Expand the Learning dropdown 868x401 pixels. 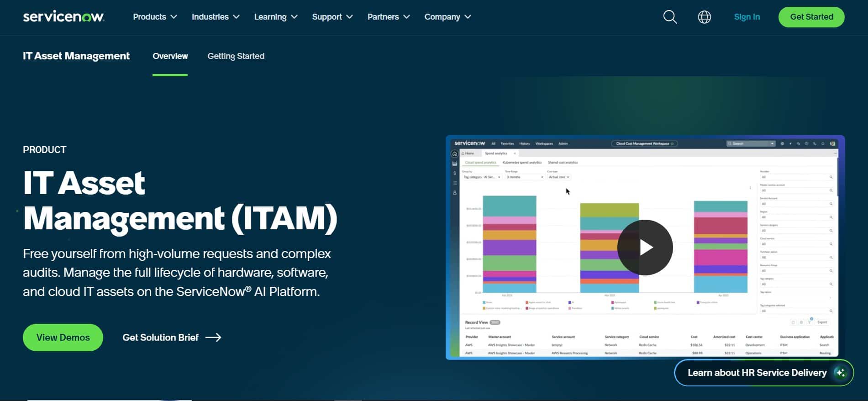[276, 17]
